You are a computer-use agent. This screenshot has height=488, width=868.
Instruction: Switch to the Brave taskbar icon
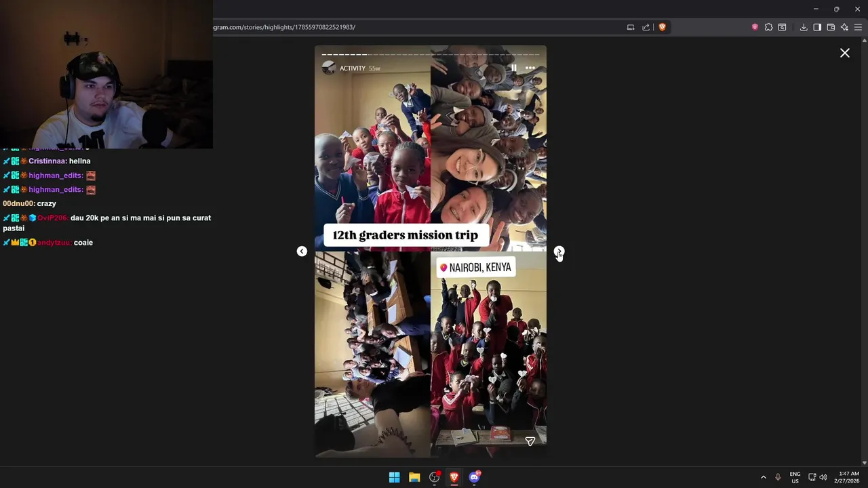point(454,477)
